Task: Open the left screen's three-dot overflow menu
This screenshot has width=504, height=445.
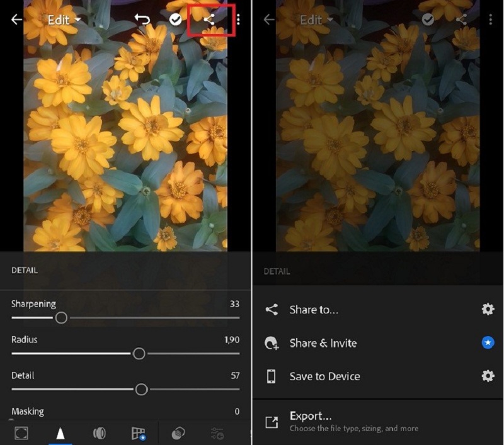Action: point(238,20)
